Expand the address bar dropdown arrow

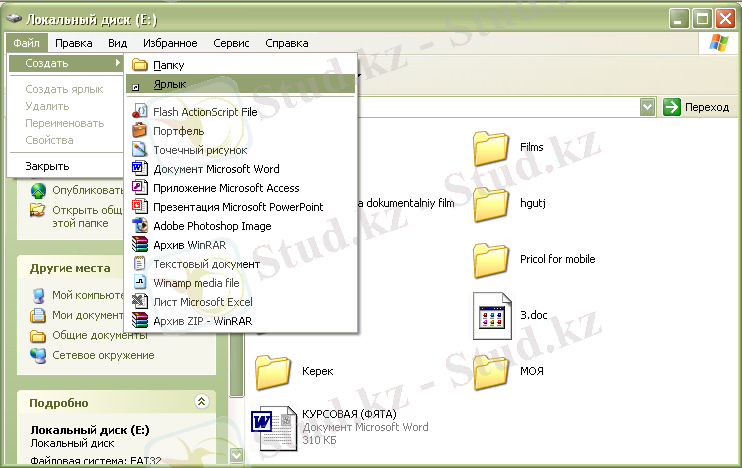tap(647, 107)
